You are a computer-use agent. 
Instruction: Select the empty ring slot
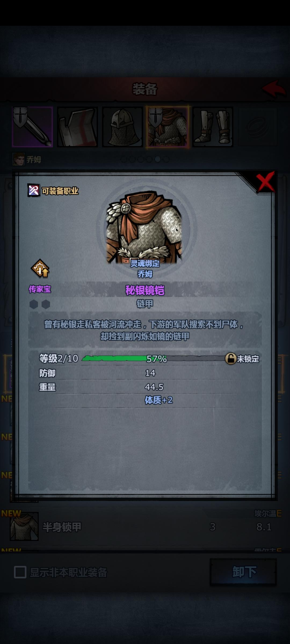click(258, 127)
